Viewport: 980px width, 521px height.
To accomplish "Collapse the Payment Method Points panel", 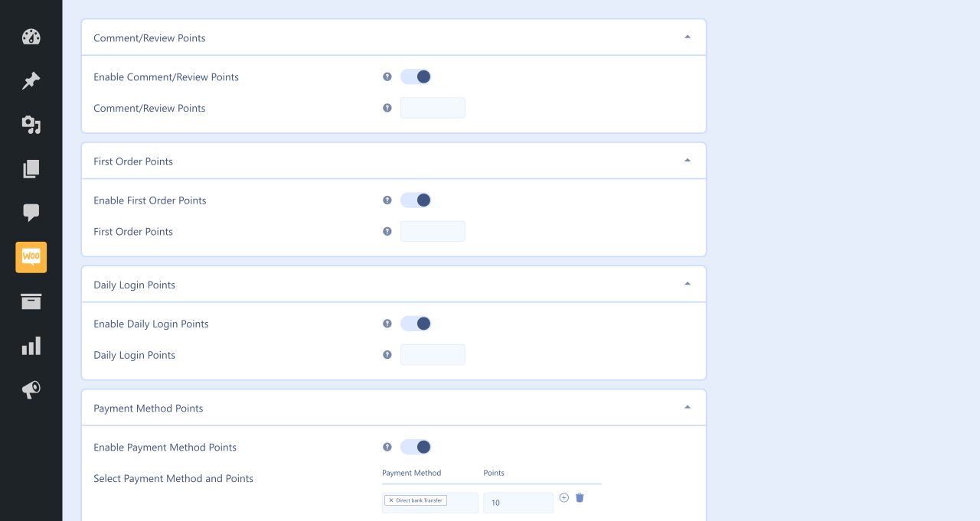I will click(687, 406).
